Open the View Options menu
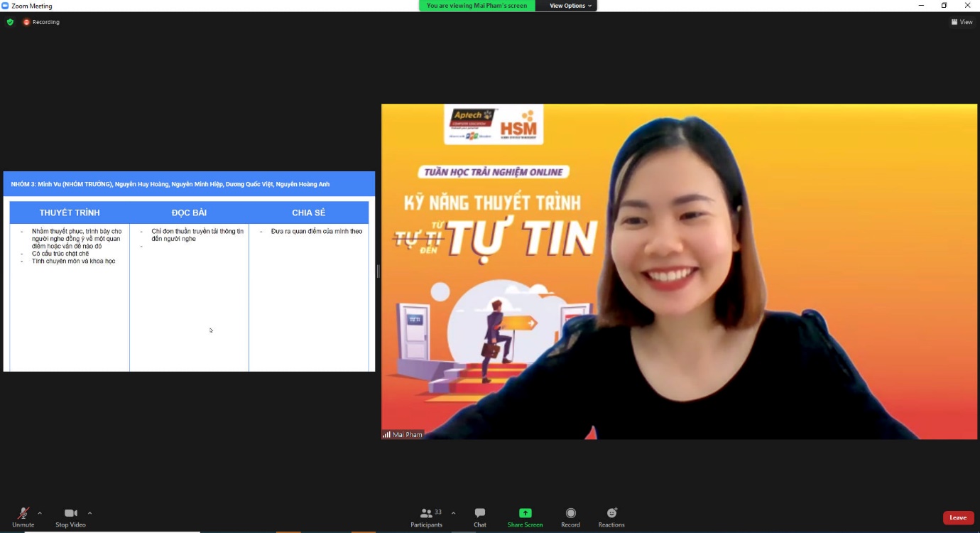980x533 pixels. 570,6
